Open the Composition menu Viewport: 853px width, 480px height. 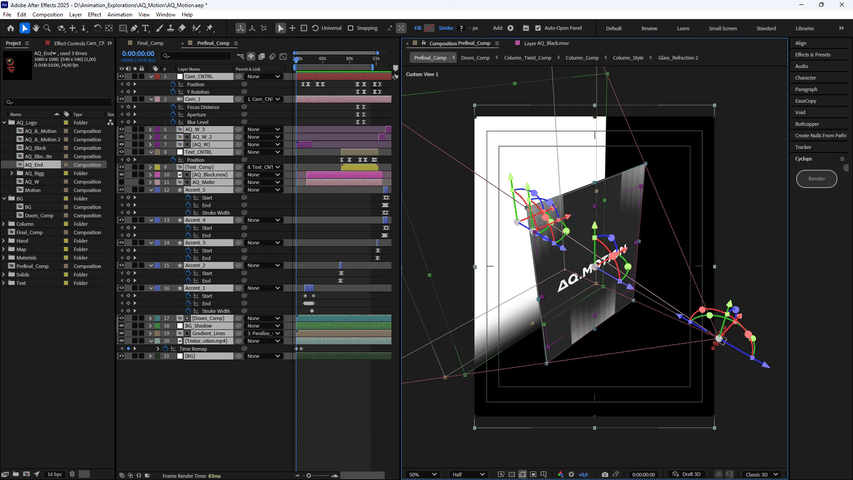pyautogui.click(x=47, y=15)
